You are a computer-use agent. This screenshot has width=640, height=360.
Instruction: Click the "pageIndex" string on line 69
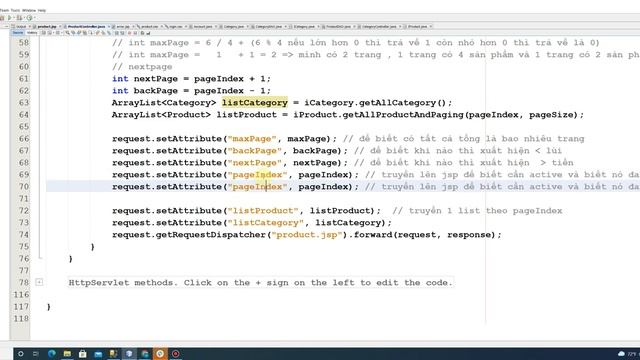[x=258, y=175]
